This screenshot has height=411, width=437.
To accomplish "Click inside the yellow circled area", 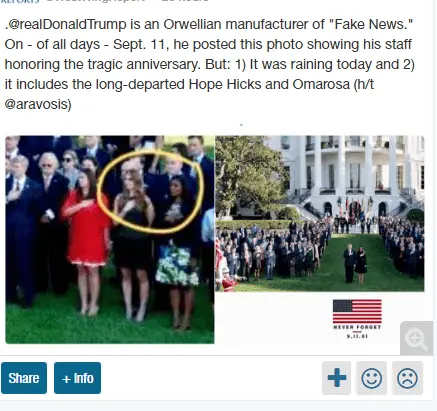I will tap(150, 192).
